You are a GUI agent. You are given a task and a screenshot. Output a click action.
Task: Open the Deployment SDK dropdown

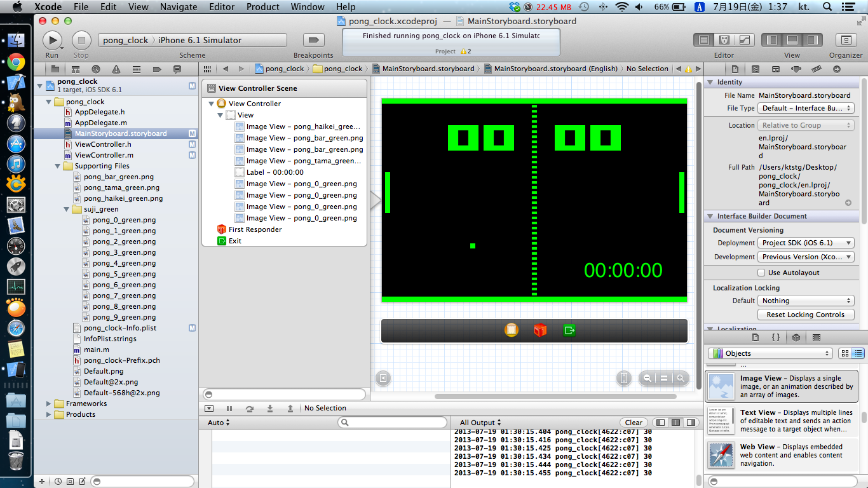(806, 243)
